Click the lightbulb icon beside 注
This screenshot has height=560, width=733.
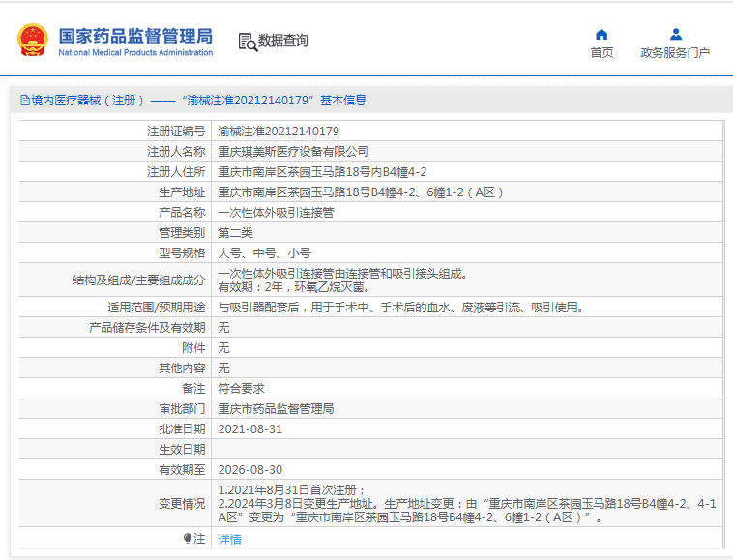(x=188, y=539)
